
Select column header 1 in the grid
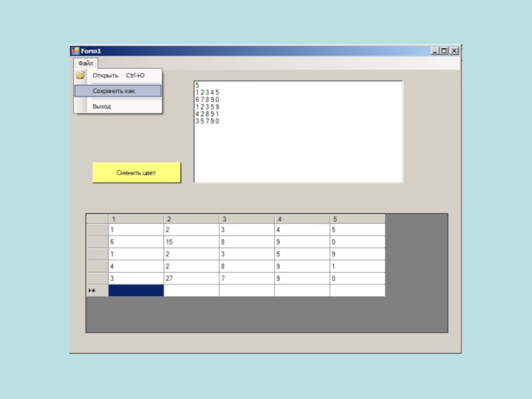tap(136, 219)
